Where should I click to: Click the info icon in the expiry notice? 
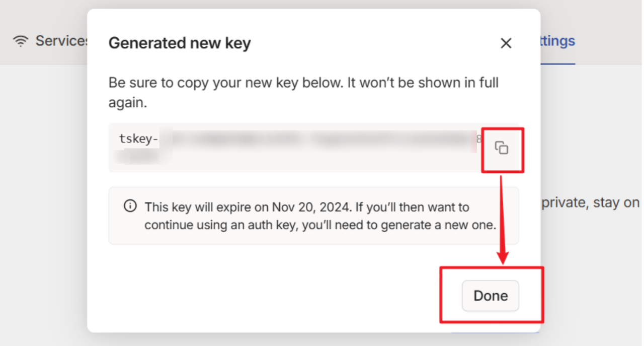pyautogui.click(x=130, y=205)
